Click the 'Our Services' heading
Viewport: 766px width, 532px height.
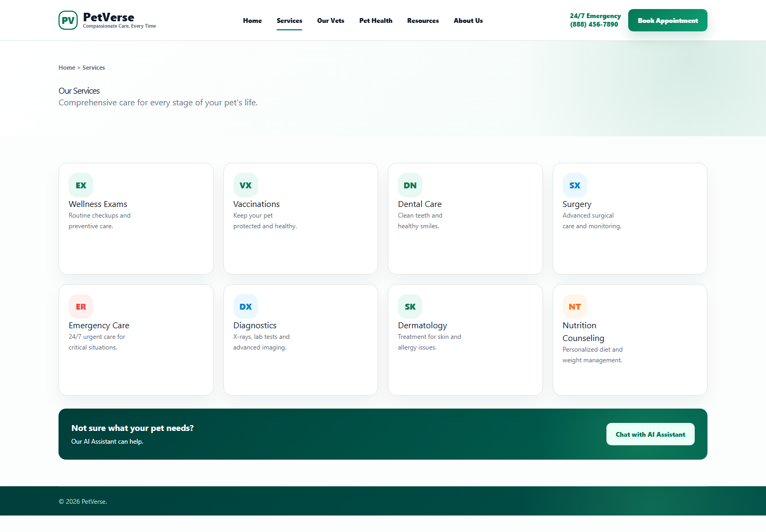[x=79, y=91]
